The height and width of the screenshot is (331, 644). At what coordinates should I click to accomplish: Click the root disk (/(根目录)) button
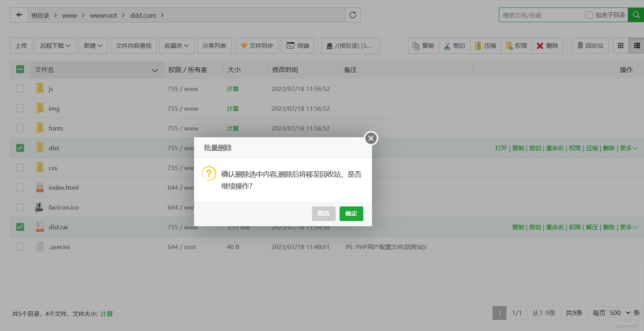tap(351, 46)
